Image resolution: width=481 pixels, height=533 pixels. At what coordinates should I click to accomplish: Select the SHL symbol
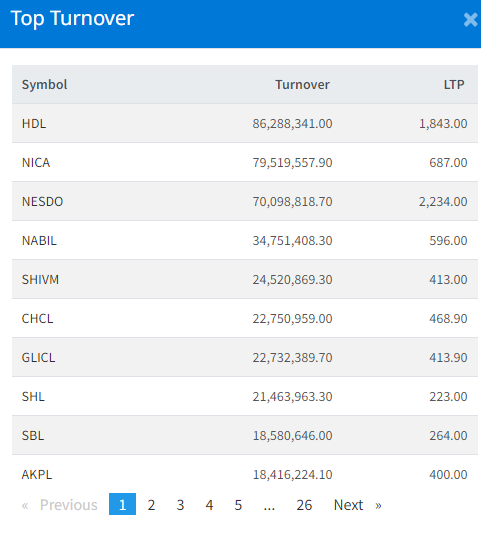(x=33, y=396)
